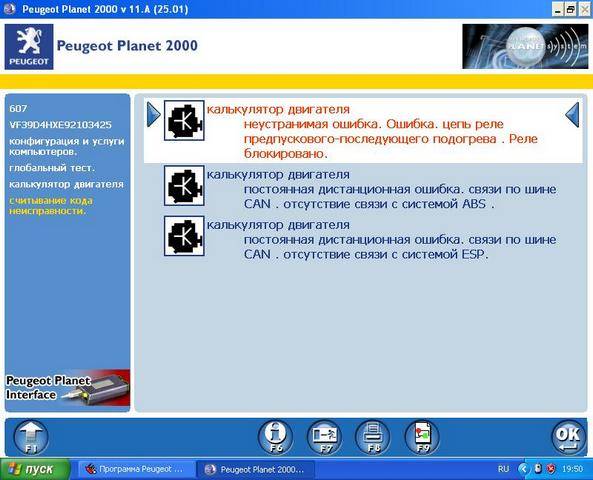This screenshot has height=480, width=593.
Task: Select the CAN fault mentioning ESP
Action: [x=400, y=247]
